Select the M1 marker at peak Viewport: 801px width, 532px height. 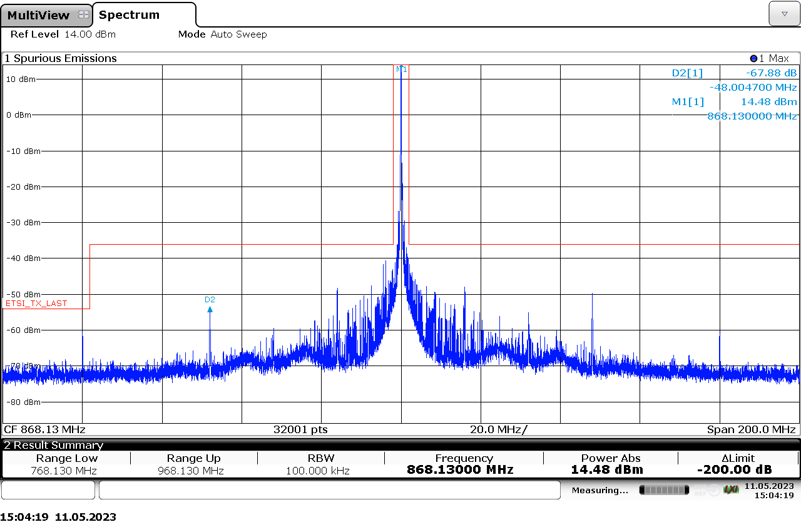(x=401, y=69)
